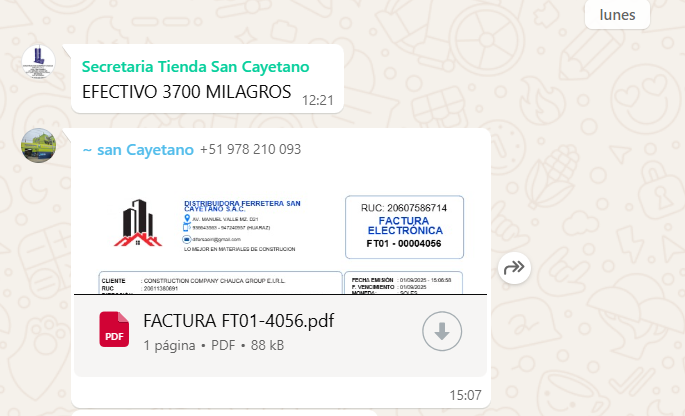Click the building logo in the invoice preview

click(138, 222)
